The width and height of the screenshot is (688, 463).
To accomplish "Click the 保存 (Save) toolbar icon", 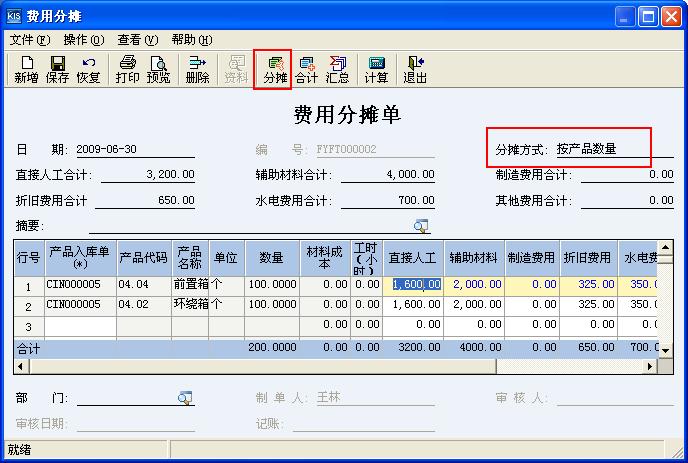I will tap(57, 70).
